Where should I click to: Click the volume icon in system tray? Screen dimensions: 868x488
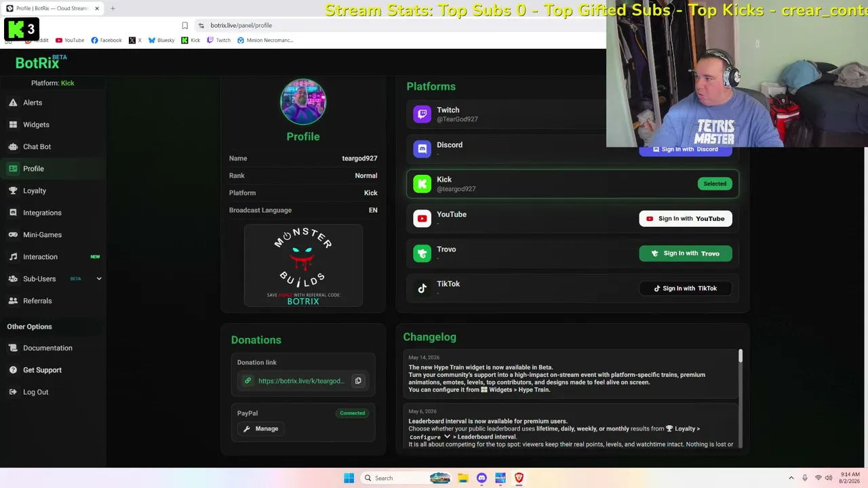[x=830, y=478]
